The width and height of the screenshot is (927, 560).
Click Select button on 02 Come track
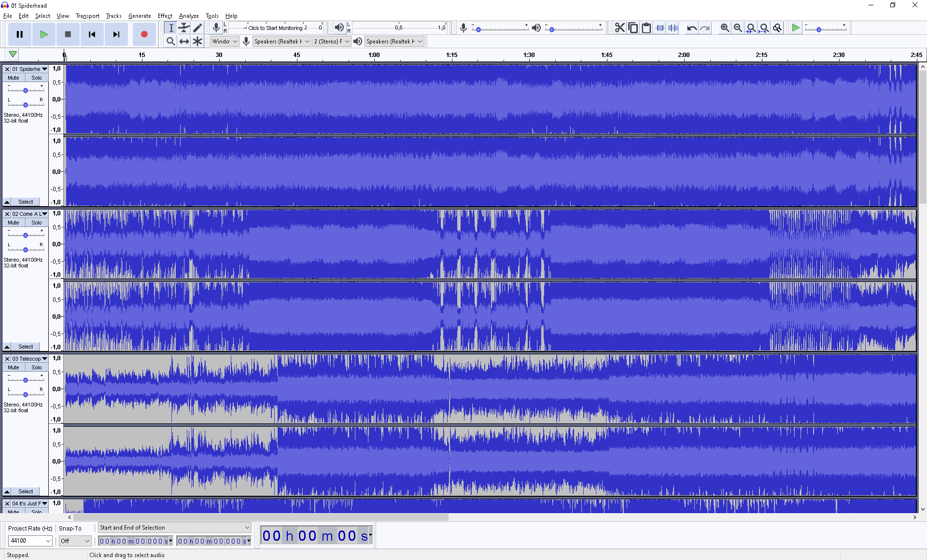coord(26,347)
